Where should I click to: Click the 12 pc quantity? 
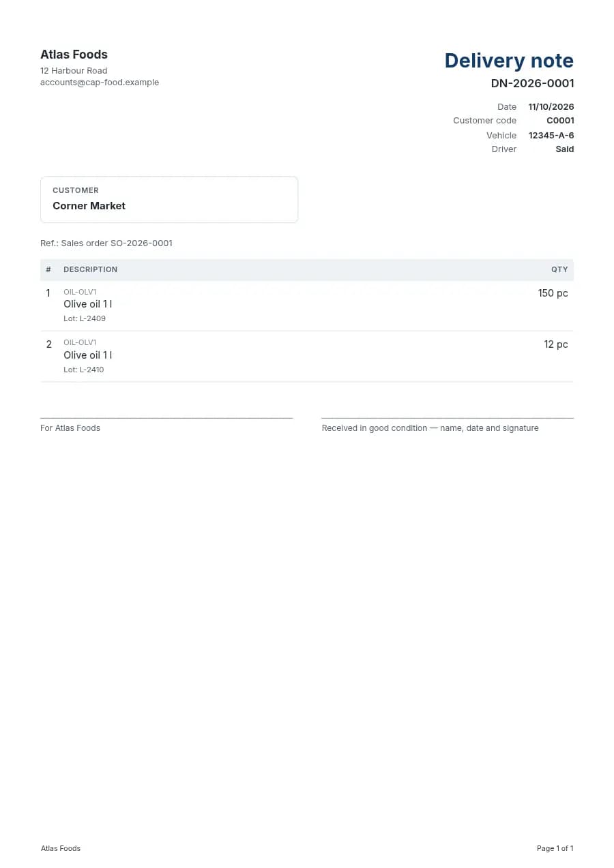(556, 344)
